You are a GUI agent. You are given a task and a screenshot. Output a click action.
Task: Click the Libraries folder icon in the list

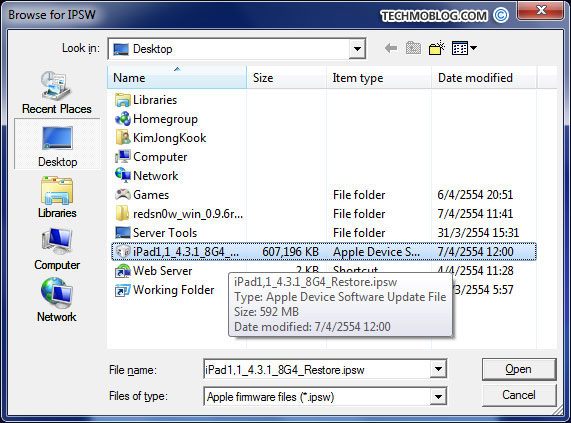(x=123, y=100)
